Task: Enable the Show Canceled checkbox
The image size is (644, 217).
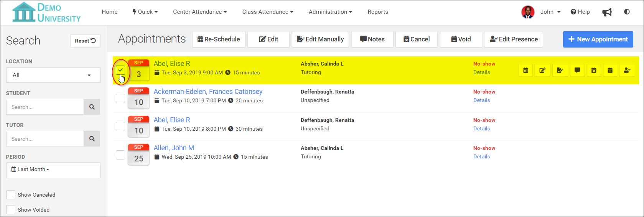Action: click(11, 195)
